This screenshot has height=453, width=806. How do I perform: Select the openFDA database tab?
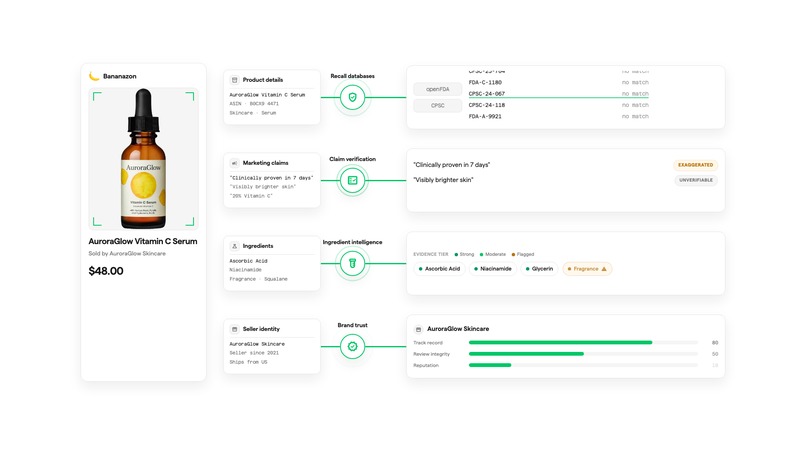437,89
